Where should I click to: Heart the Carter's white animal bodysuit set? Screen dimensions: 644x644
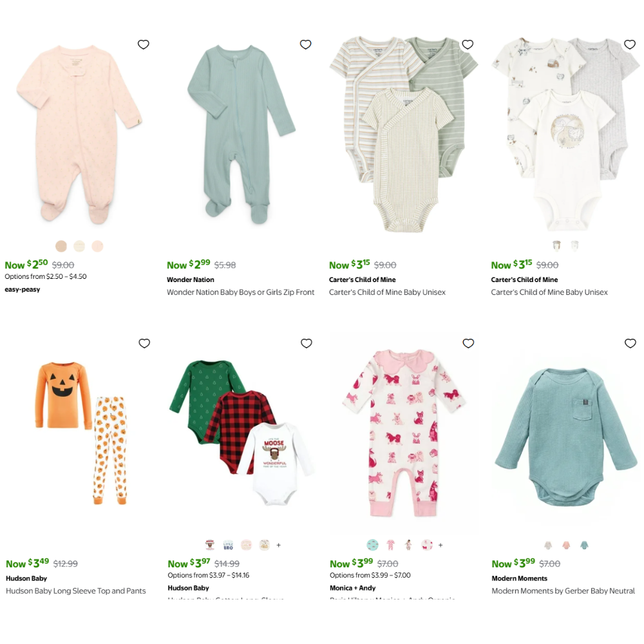tap(630, 44)
